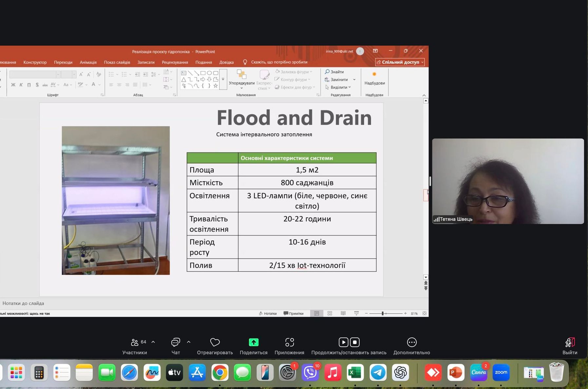588x389 pixels.
Task: Stop the Zoom recording with the stop button
Action: [x=355, y=342]
